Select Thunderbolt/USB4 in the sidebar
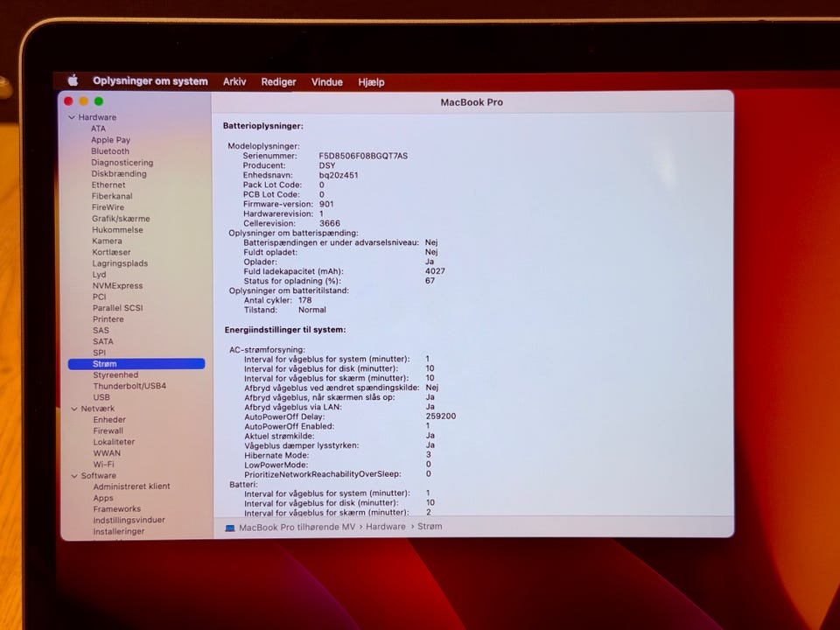The width and height of the screenshot is (840, 630). pyautogui.click(x=129, y=386)
